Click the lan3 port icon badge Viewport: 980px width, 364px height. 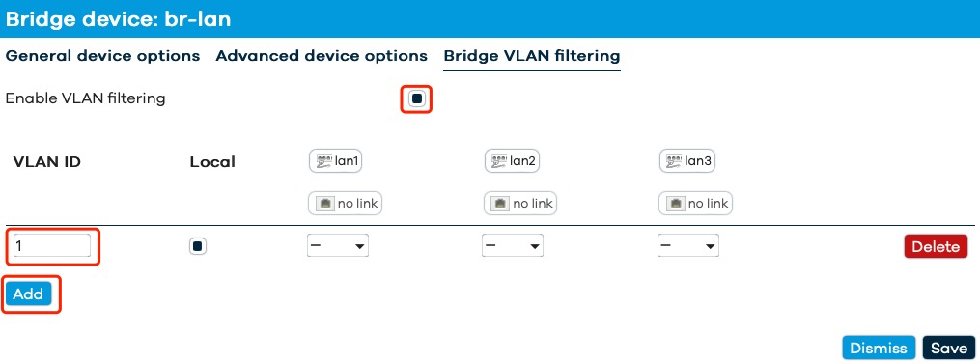click(x=686, y=161)
